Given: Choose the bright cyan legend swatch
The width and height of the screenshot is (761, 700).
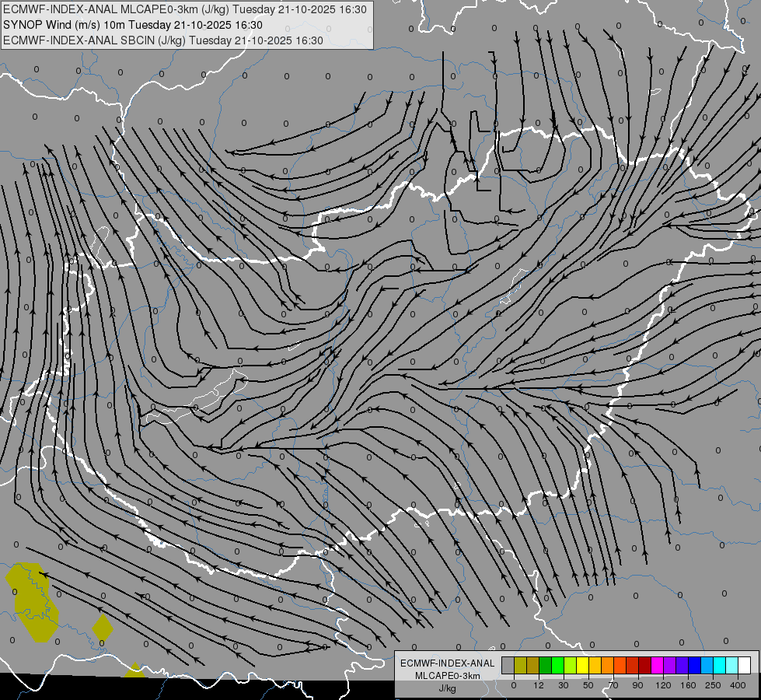Looking at the screenshot, I should (x=720, y=665).
